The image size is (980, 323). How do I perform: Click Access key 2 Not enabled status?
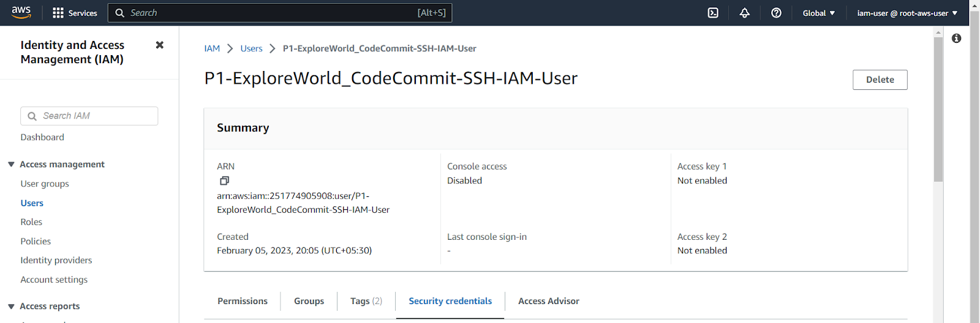[x=702, y=250]
